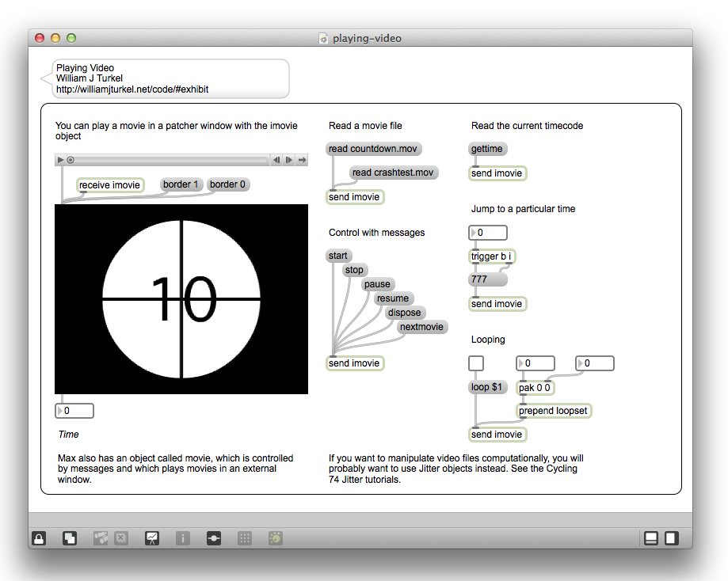Step movie forward one frame
Viewport: 728px width, 581px height.
point(289,160)
